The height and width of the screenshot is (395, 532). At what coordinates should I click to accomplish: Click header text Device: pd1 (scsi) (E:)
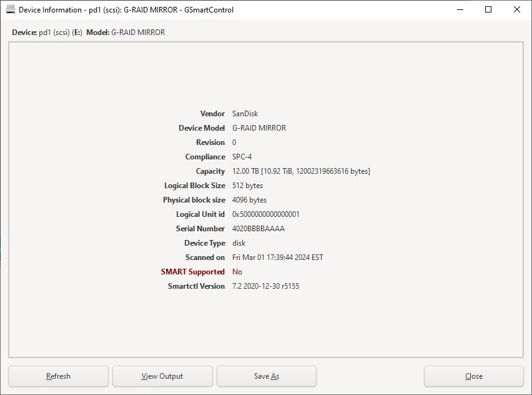pos(47,32)
